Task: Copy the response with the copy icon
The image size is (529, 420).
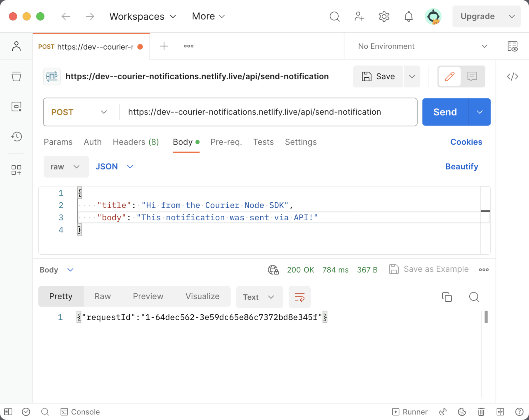Action: pyautogui.click(x=447, y=297)
